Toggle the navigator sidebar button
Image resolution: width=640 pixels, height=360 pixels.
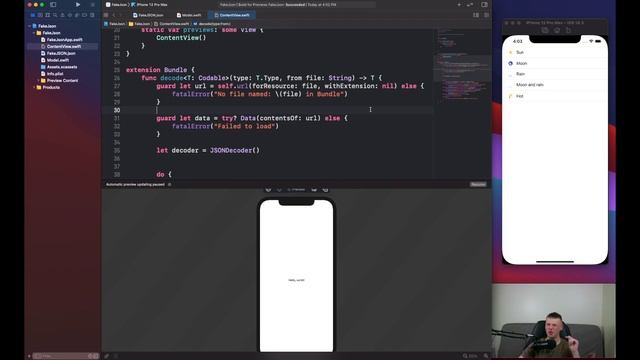[53, 4]
